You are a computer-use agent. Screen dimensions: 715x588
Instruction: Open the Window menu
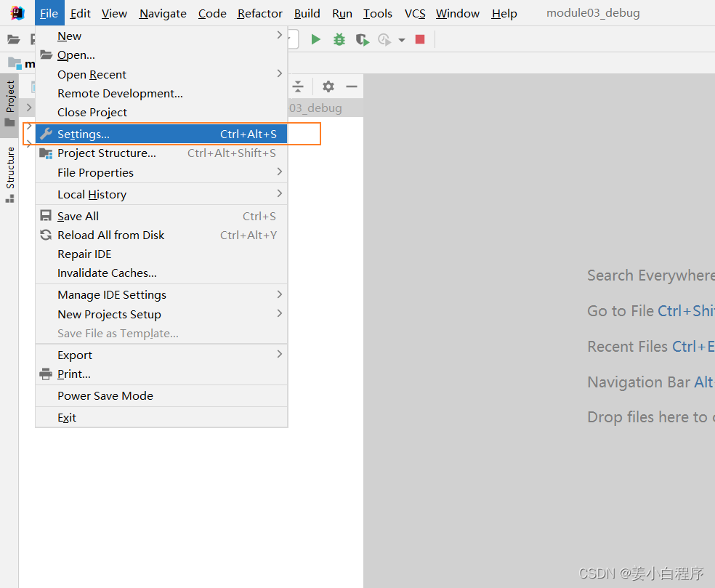pos(457,14)
